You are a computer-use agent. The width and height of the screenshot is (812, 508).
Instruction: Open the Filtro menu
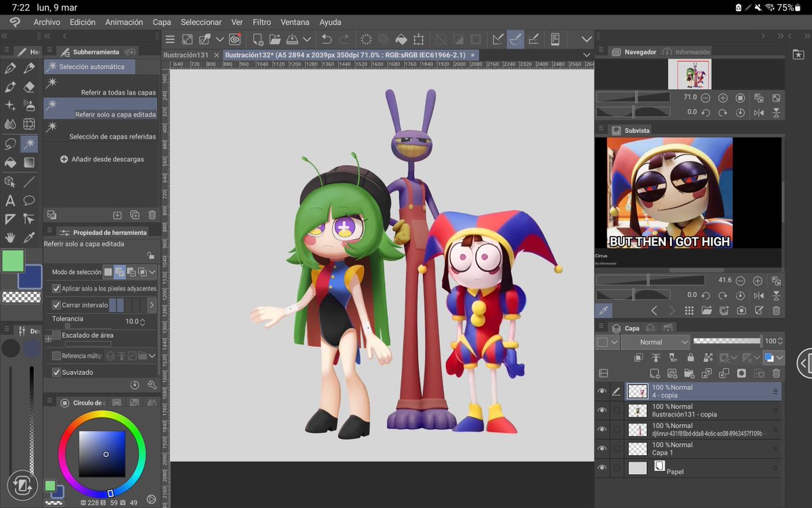point(262,22)
